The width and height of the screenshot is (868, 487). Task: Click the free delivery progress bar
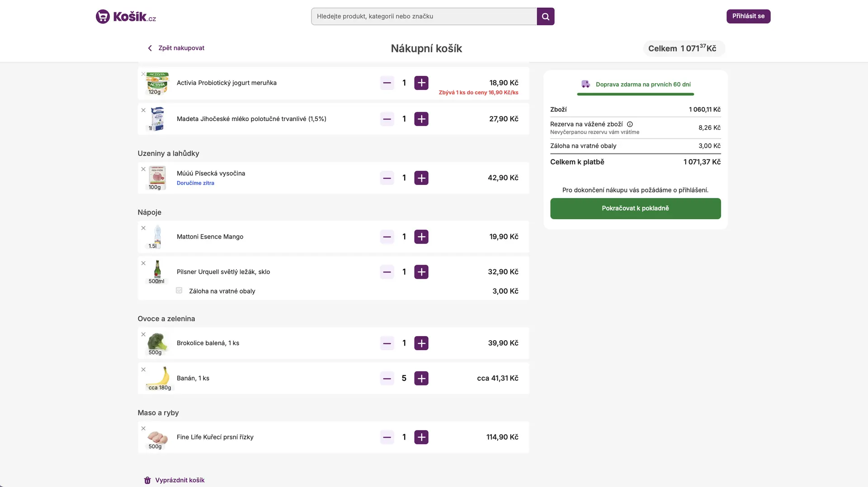[x=635, y=94]
